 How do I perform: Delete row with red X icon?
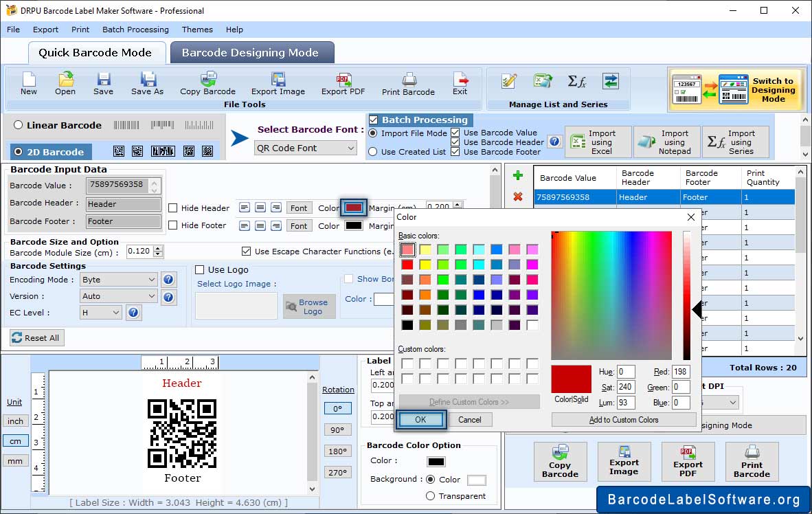[x=517, y=197]
